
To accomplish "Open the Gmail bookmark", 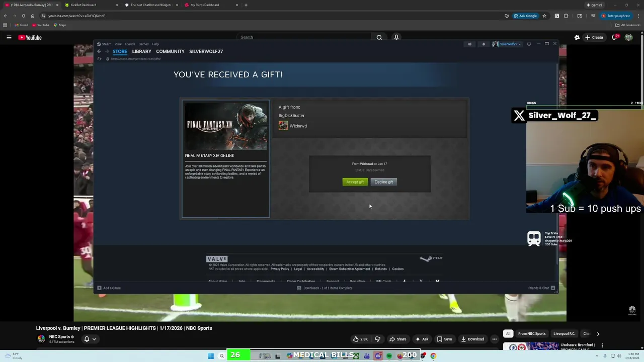I will [21, 25].
